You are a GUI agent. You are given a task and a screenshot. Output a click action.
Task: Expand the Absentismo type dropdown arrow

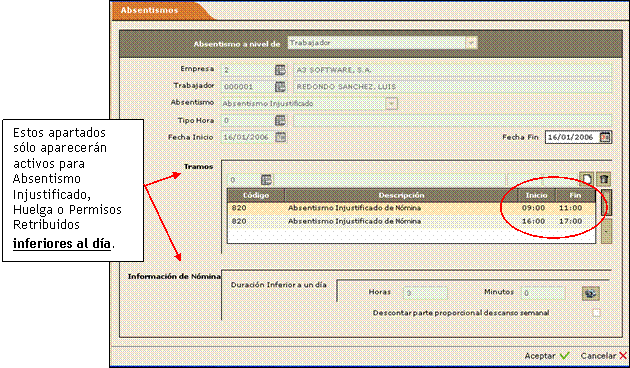391,104
